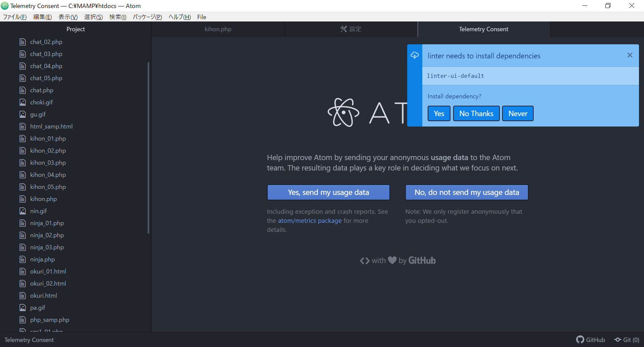644x347 pixels.
Task: Click the file icon beside kihon_05.php
Action: pyautogui.click(x=22, y=187)
